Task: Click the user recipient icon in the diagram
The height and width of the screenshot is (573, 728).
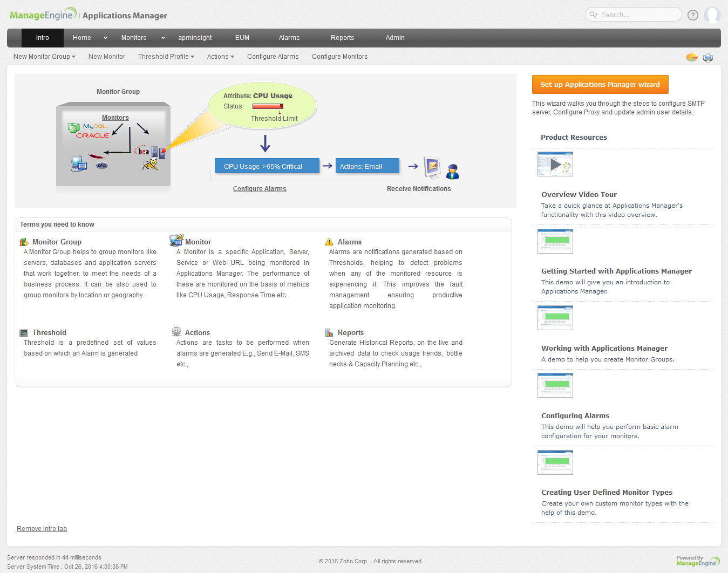Action: pyautogui.click(x=453, y=172)
